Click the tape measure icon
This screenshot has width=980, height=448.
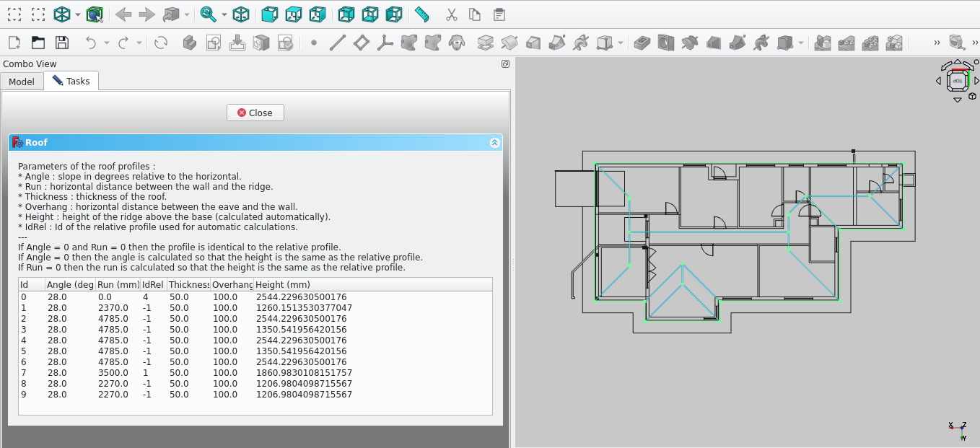957,43
